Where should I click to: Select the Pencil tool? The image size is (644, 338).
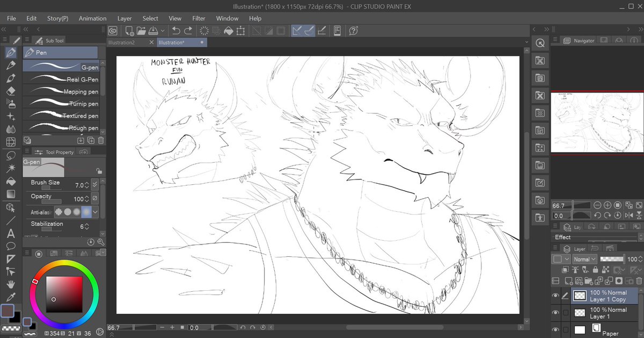point(11,66)
